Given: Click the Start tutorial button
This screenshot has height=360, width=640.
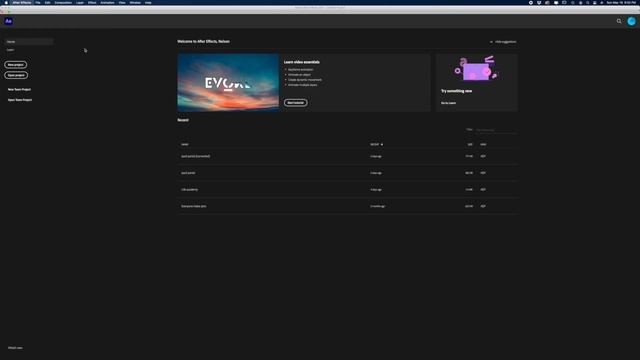Looking at the screenshot, I should click(x=296, y=102).
